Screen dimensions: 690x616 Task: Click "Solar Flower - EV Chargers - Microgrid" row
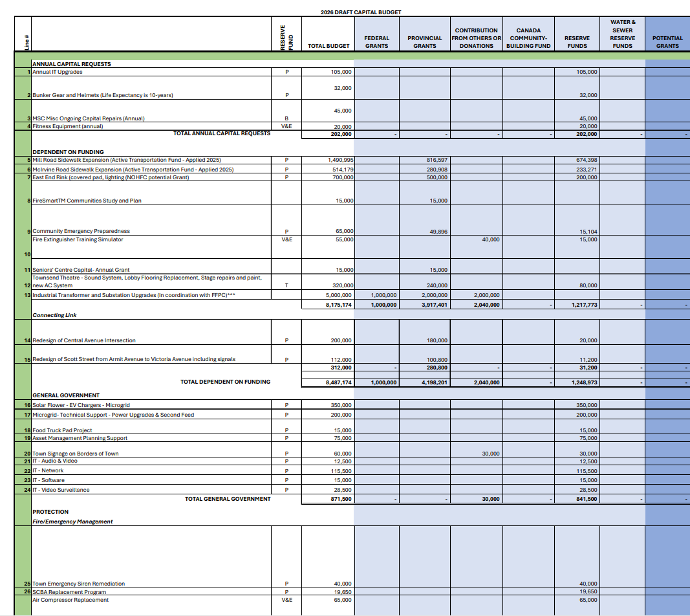[80, 404]
